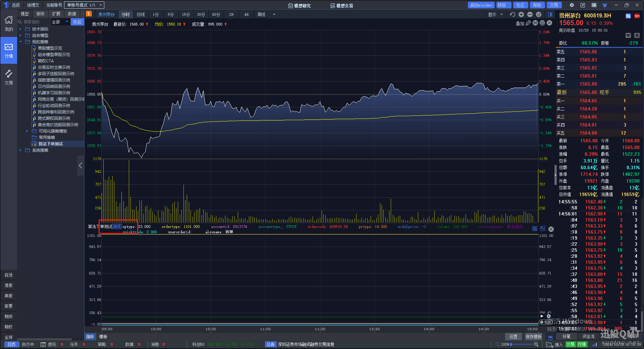Open the skin theme shirt icon
This screenshot has width=644, height=349.
pyautogui.click(x=605, y=5)
